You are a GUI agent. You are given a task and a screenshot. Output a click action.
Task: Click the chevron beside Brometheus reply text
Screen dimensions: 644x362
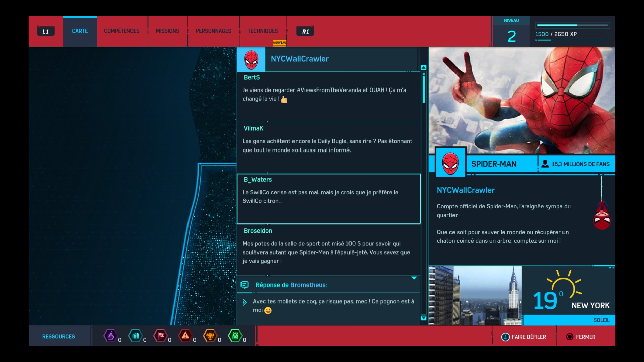(245, 302)
